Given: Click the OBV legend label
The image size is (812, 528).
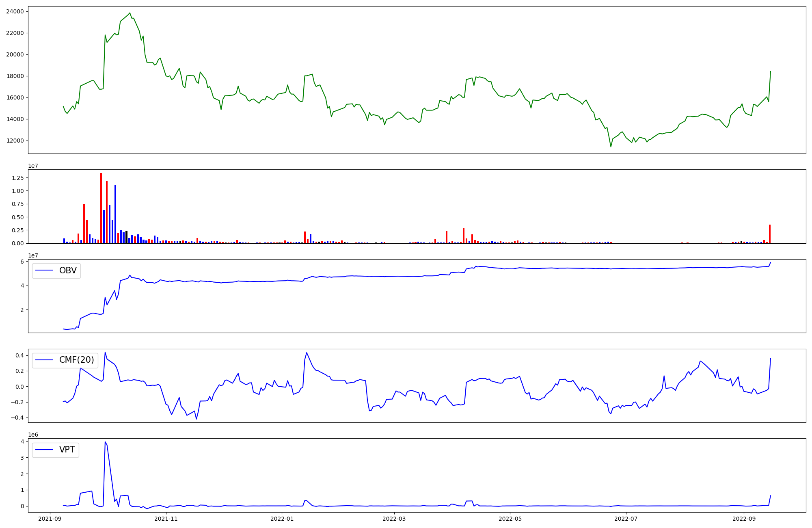Looking at the screenshot, I should (68, 270).
